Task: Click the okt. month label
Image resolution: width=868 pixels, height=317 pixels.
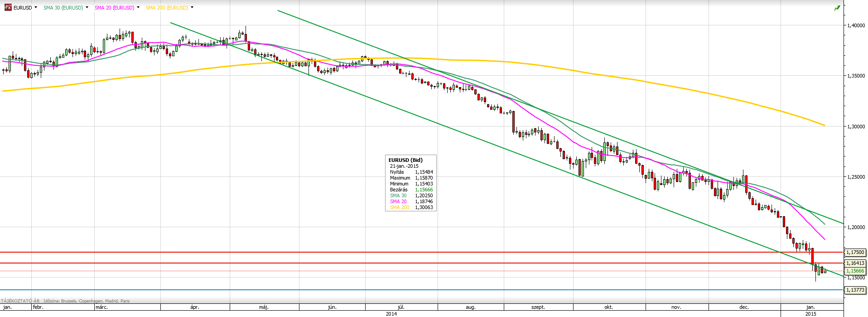Action: pos(608,307)
